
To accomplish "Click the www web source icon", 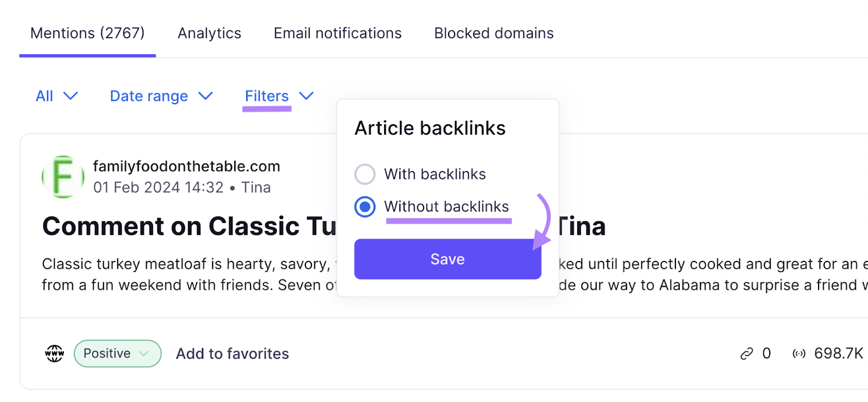I will 54,353.
